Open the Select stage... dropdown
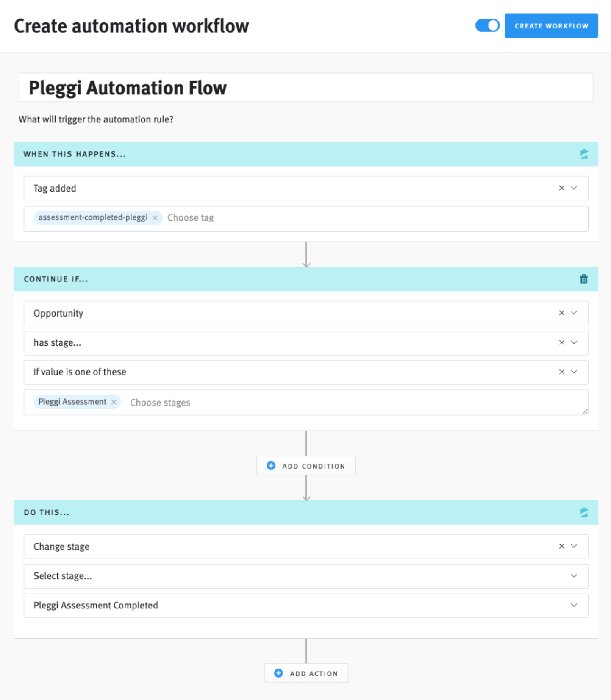611x700 pixels. pyautogui.click(x=574, y=576)
